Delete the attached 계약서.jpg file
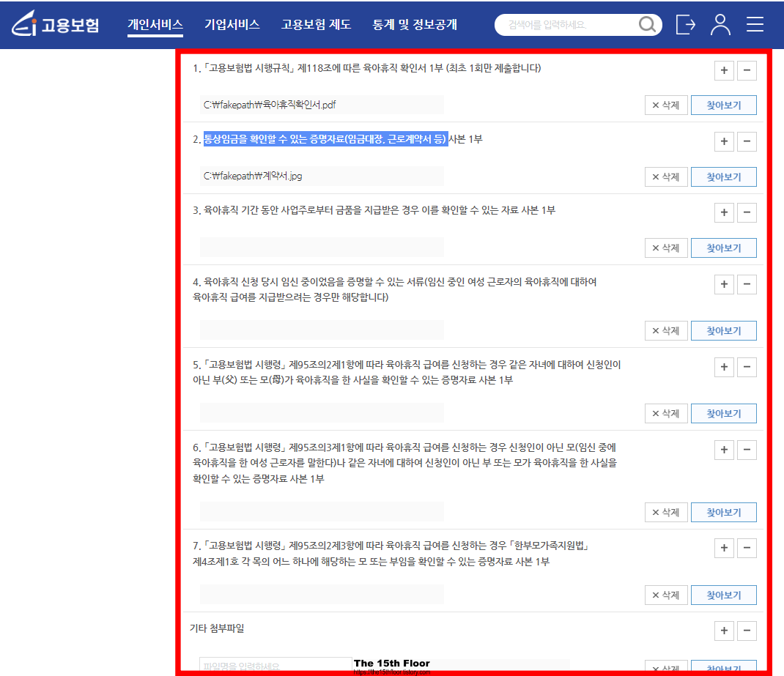The image size is (784, 676). coord(666,177)
